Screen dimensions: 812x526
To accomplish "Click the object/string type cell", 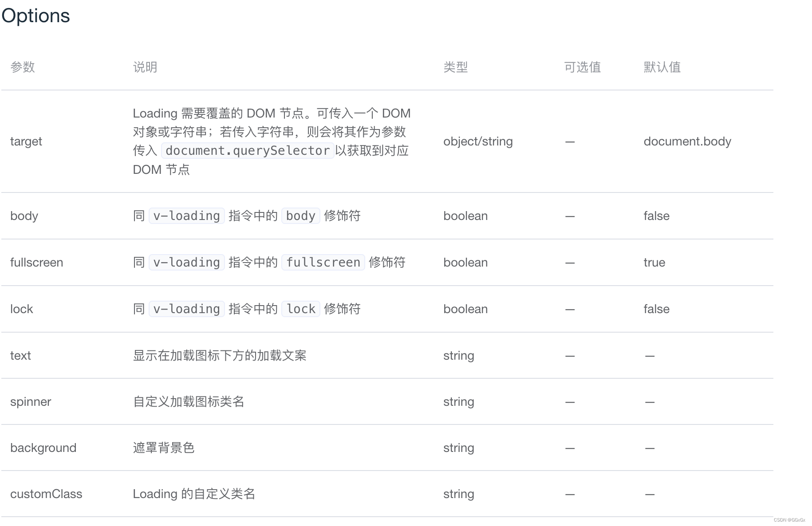I will pos(478,141).
